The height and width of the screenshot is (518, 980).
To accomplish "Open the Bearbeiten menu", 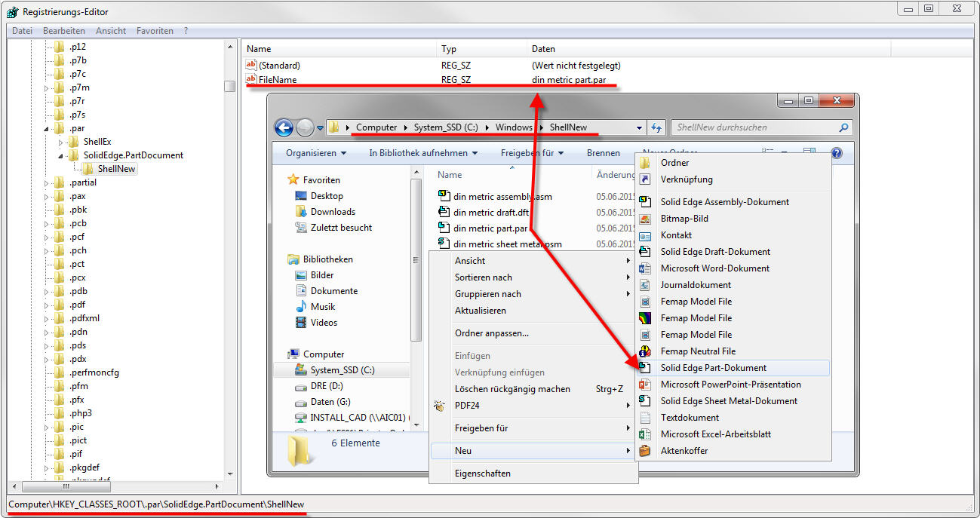I will (x=63, y=31).
